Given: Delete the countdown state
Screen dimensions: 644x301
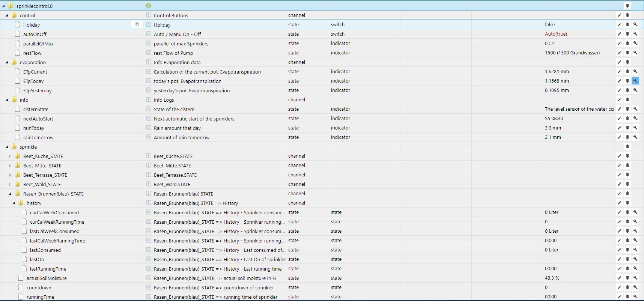Looking at the screenshot, I should 627,287.
